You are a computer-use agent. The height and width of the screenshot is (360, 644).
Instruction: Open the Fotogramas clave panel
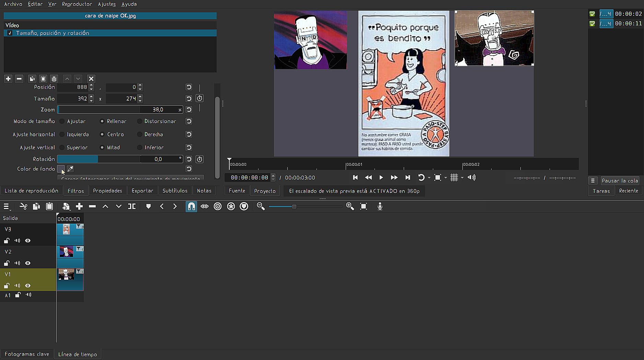pyautogui.click(x=27, y=354)
